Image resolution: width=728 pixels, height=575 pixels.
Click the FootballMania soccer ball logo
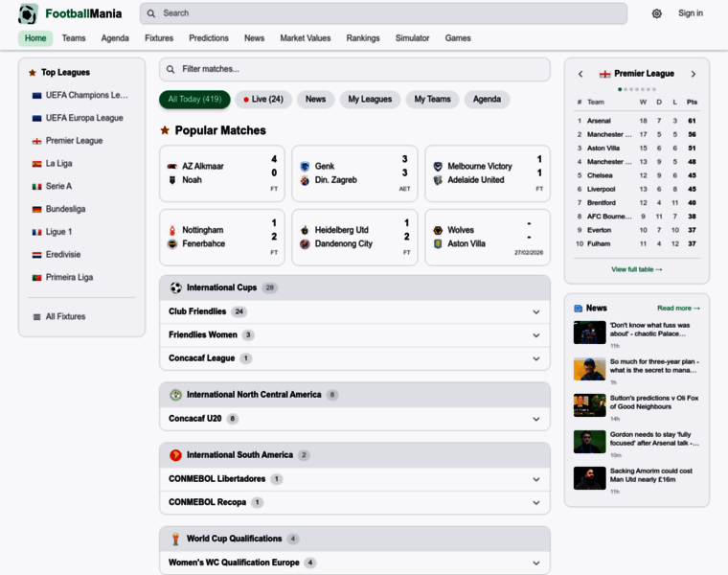coord(29,13)
